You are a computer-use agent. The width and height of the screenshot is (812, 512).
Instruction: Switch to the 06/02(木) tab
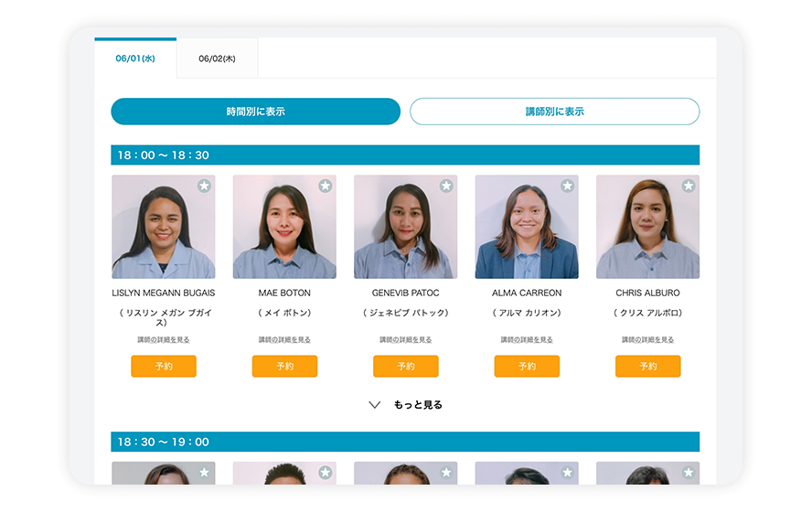tap(217, 59)
